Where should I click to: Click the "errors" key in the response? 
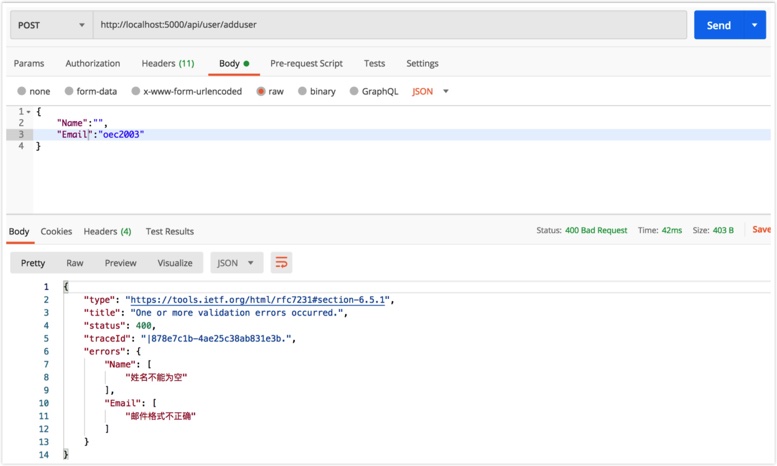click(105, 351)
